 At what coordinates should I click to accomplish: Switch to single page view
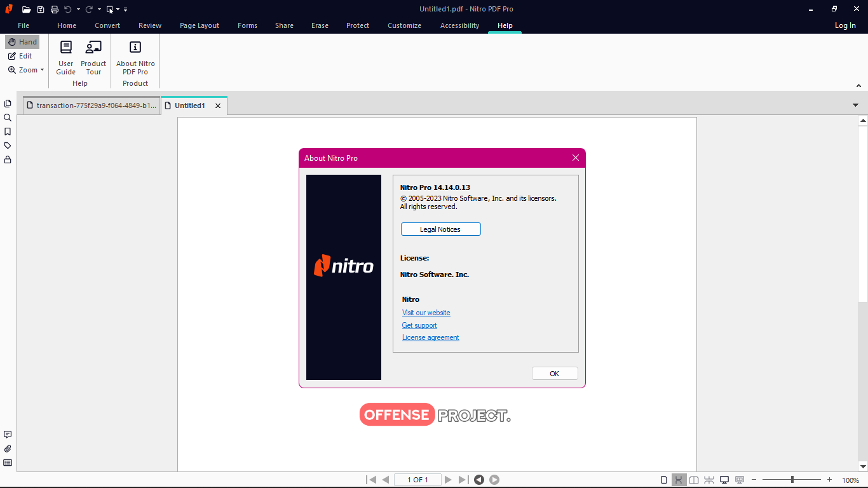(x=664, y=480)
